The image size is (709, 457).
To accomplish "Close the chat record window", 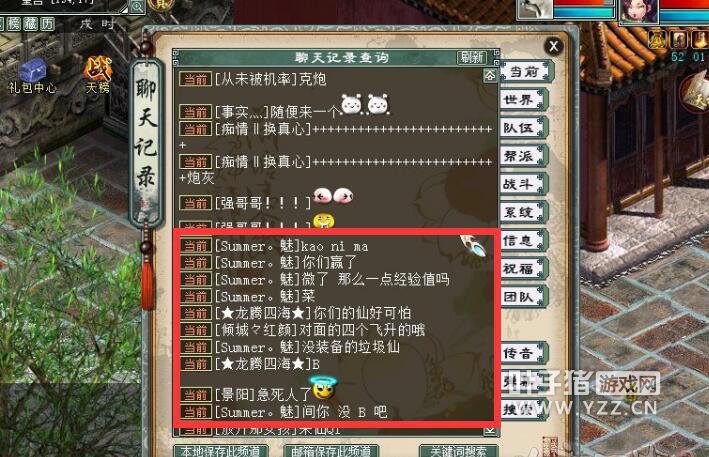I will click(x=554, y=46).
